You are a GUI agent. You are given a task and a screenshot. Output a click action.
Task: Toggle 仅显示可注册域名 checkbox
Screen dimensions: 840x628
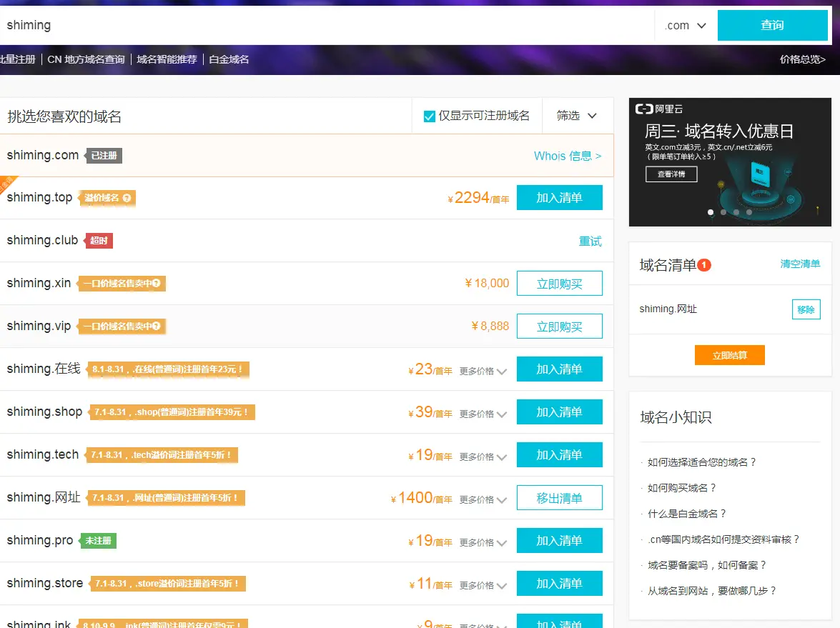(429, 116)
